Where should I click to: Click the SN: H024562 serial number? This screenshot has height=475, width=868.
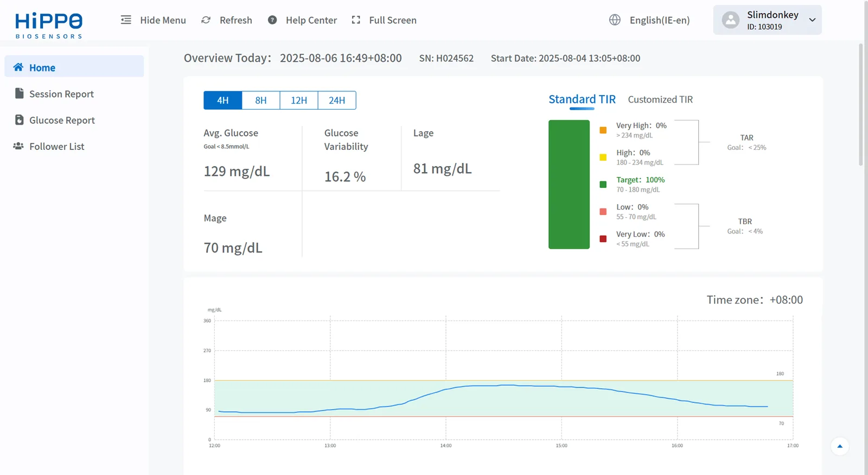tap(446, 58)
